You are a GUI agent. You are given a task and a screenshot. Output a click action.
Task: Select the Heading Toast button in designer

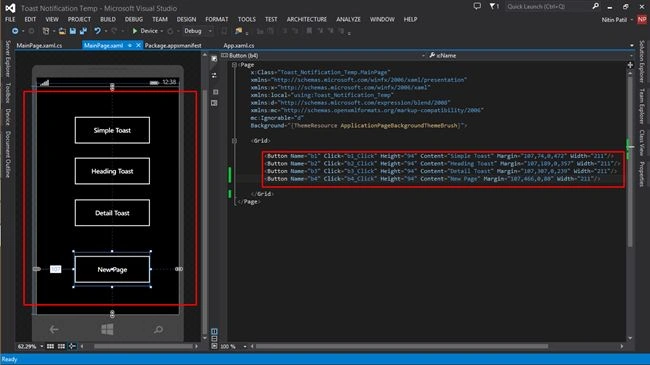click(112, 171)
